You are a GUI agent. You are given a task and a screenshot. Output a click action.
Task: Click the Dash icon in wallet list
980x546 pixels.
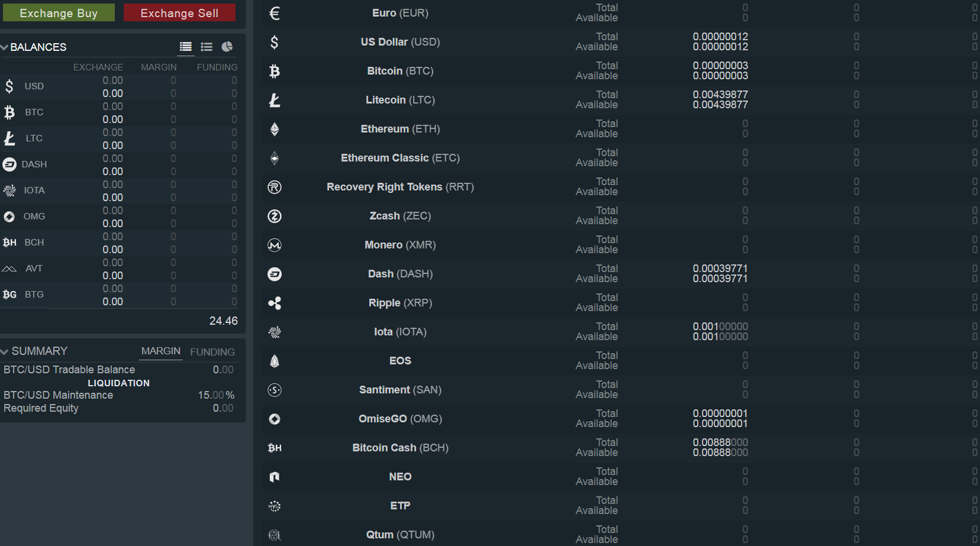pos(275,274)
